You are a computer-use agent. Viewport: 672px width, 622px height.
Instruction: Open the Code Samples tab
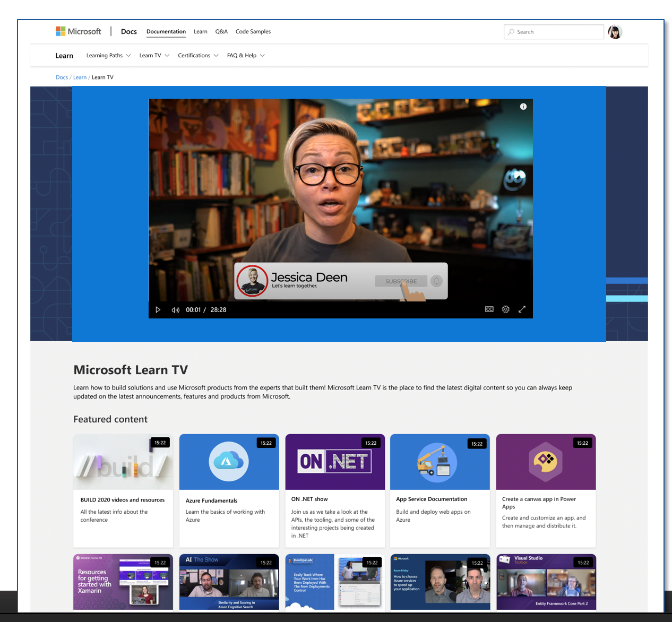253,32
